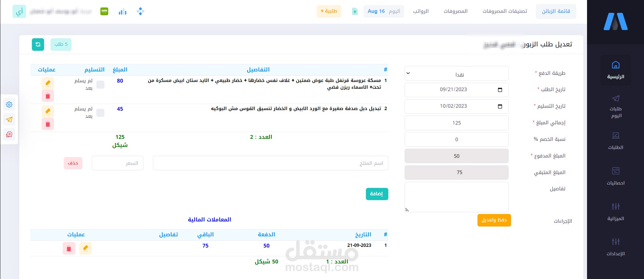This screenshot has height=279, width=644.
Task: Click the الباقي value 75 in transactions row
Action: 206,246
